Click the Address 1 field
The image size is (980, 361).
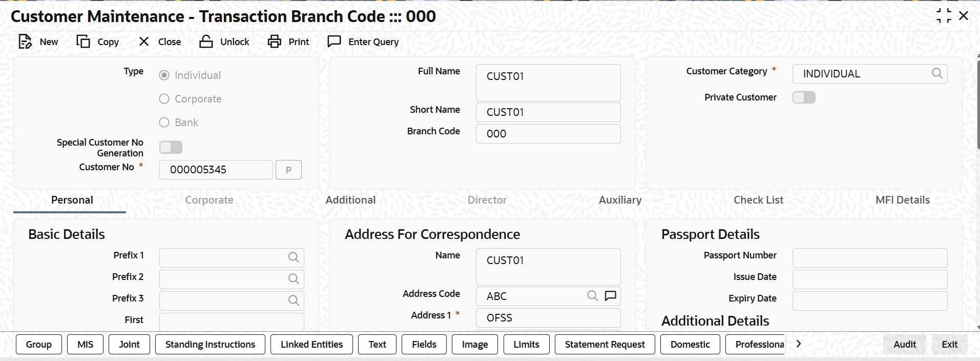pyautogui.click(x=548, y=318)
